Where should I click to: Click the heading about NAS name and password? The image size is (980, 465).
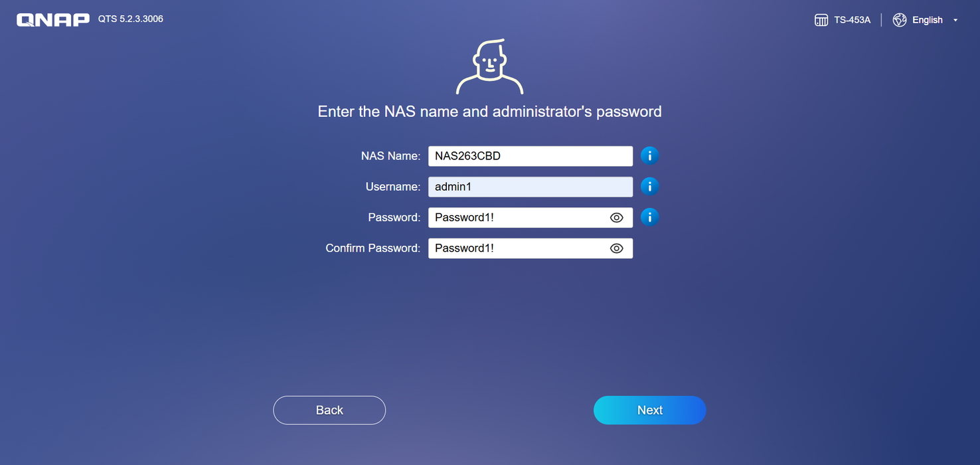tap(490, 112)
